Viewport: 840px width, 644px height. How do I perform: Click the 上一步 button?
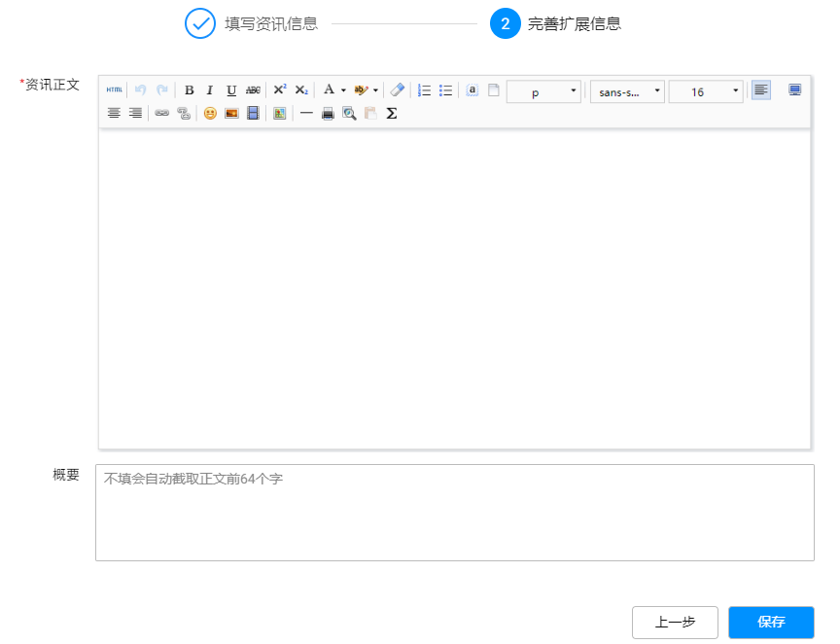(675, 623)
